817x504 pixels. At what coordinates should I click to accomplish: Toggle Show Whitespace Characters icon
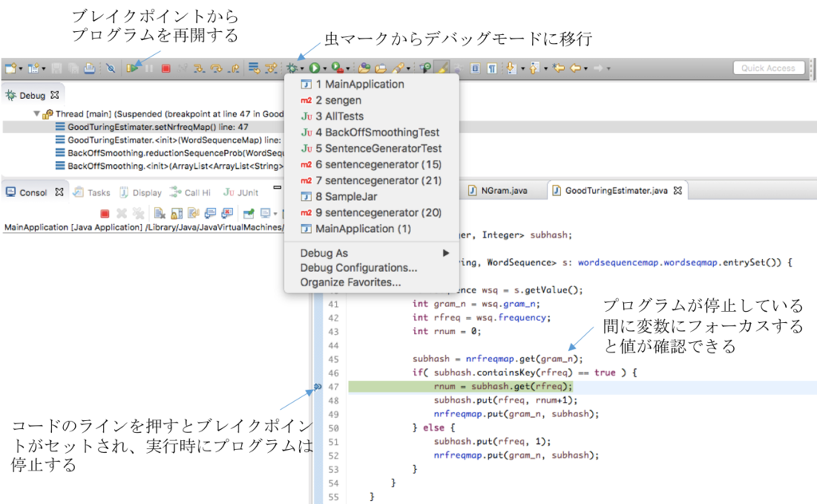pos(491,69)
